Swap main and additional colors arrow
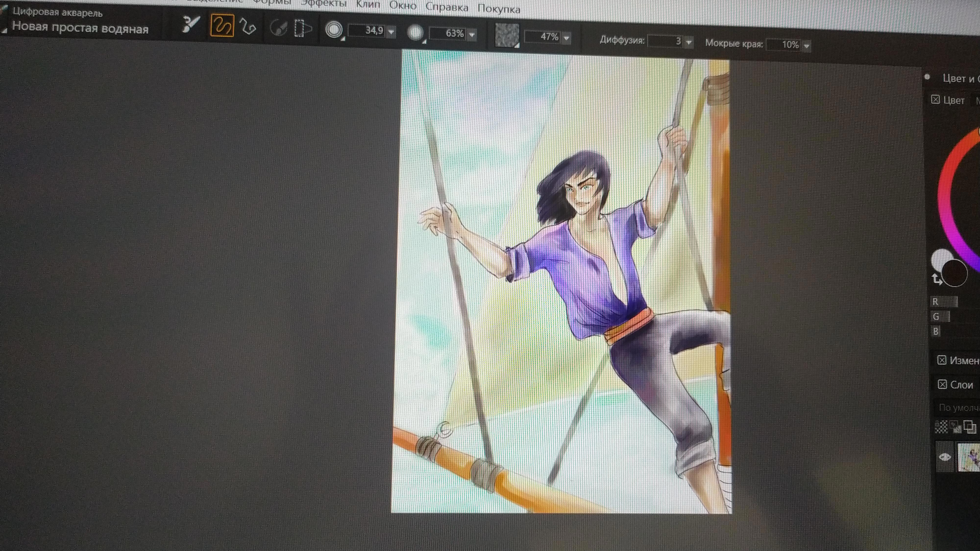 tap(937, 279)
